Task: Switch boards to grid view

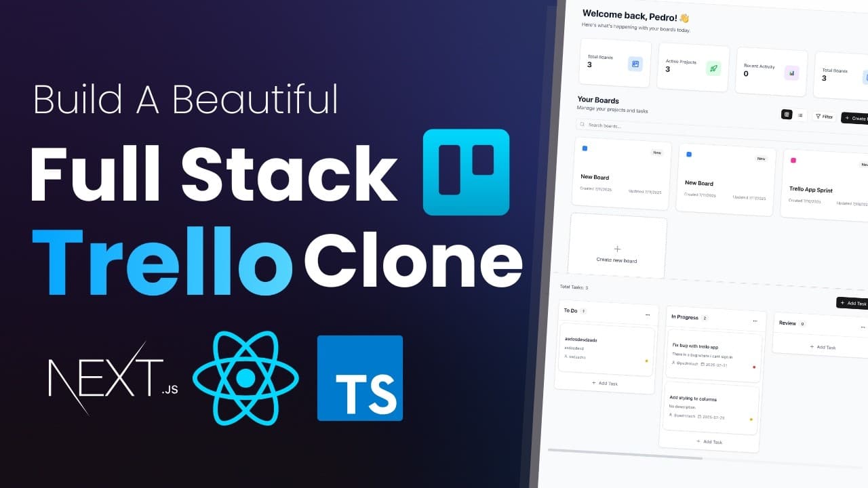Action: pos(787,115)
